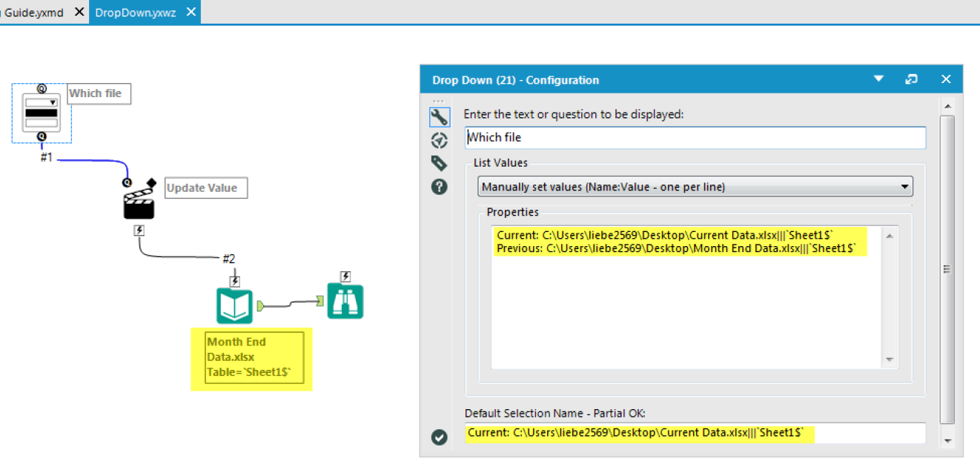The width and height of the screenshot is (980, 467).
Task: Click the annotation tag icon in the config sidebar
Action: point(440,163)
